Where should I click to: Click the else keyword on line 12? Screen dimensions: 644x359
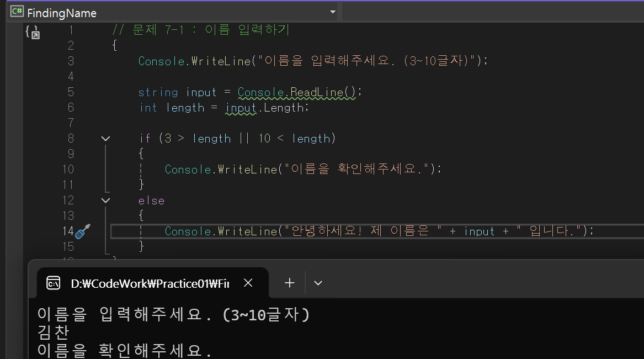tap(152, 200)
